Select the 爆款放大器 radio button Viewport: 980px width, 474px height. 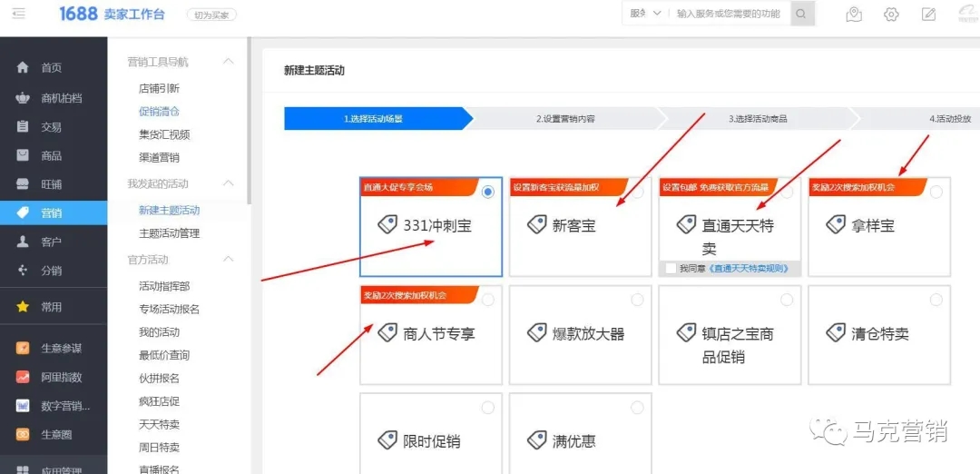(637, 300)
